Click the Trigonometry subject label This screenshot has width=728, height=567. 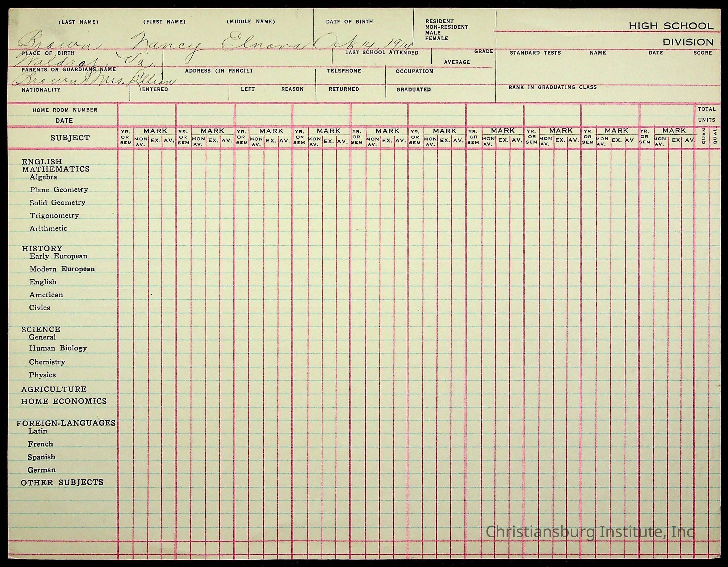[x=54, y=216]
